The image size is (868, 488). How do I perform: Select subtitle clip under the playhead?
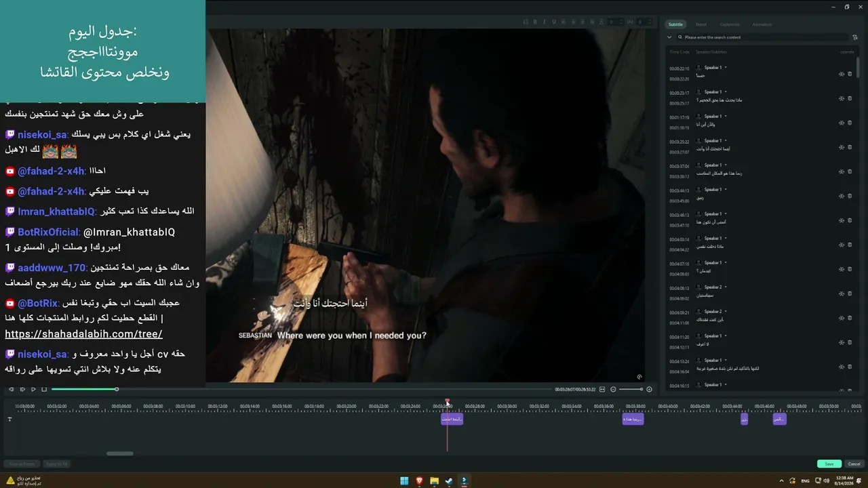pos(452,419)
